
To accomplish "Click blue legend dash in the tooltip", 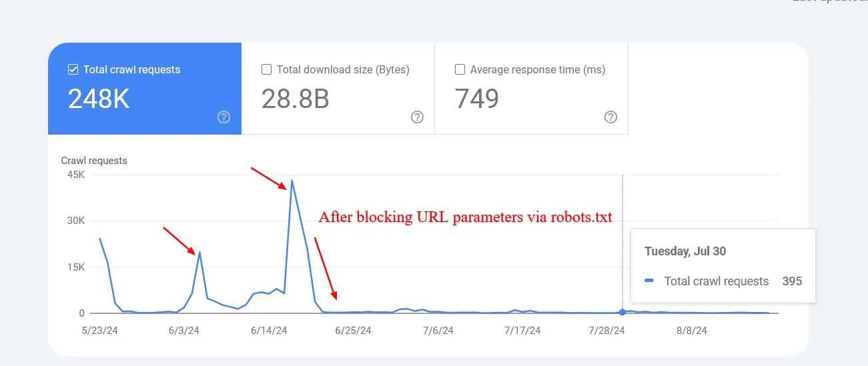I will point(649,281).
